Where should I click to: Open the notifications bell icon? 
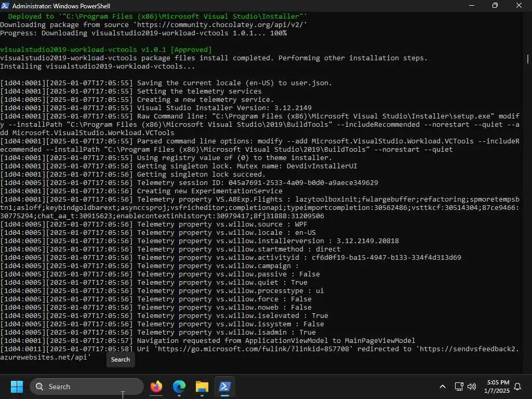[517, 387]
